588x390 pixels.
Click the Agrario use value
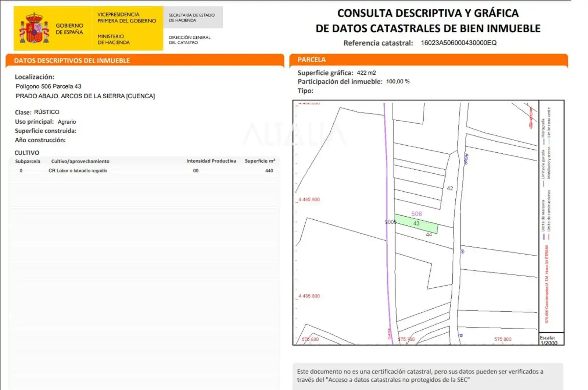coord(67,122)
